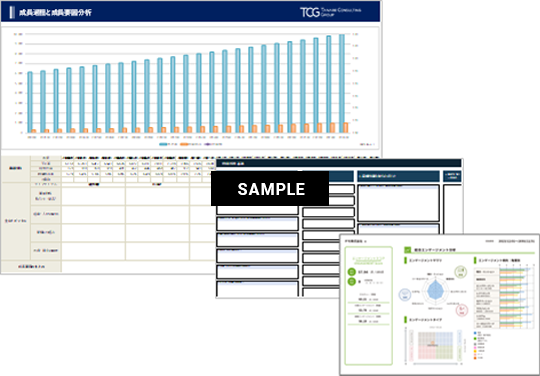Open the growth analysis report thumbnail

point(191,137)
